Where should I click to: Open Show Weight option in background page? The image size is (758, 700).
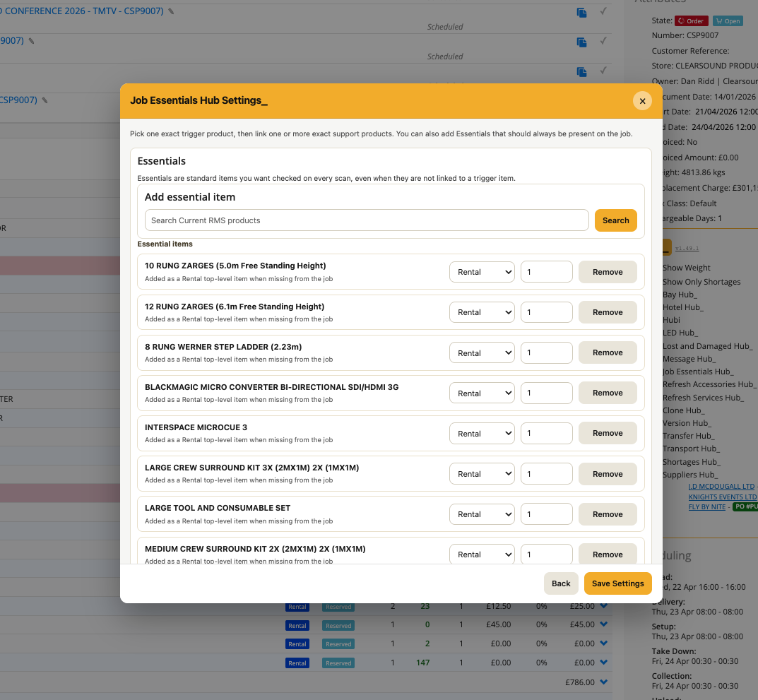(x=687, y=268)
